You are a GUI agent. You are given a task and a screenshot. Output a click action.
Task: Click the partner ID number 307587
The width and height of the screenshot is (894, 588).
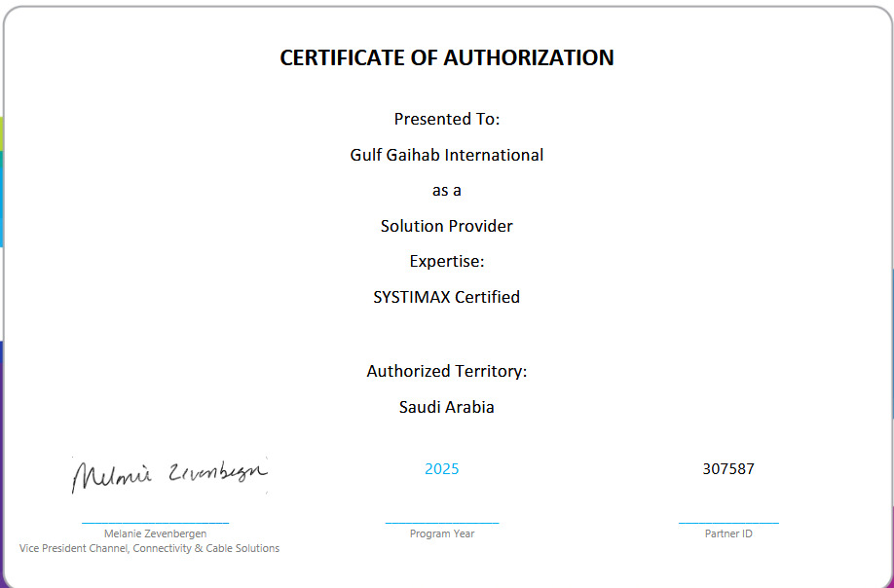(x=728, y=469)
